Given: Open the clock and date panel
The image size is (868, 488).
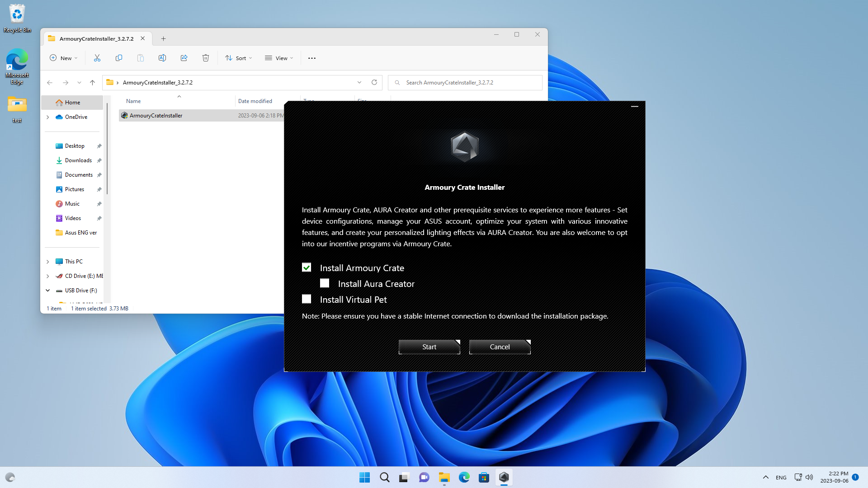Looking at the screenshot, I should pyautogui.click(x=834, y=477).
